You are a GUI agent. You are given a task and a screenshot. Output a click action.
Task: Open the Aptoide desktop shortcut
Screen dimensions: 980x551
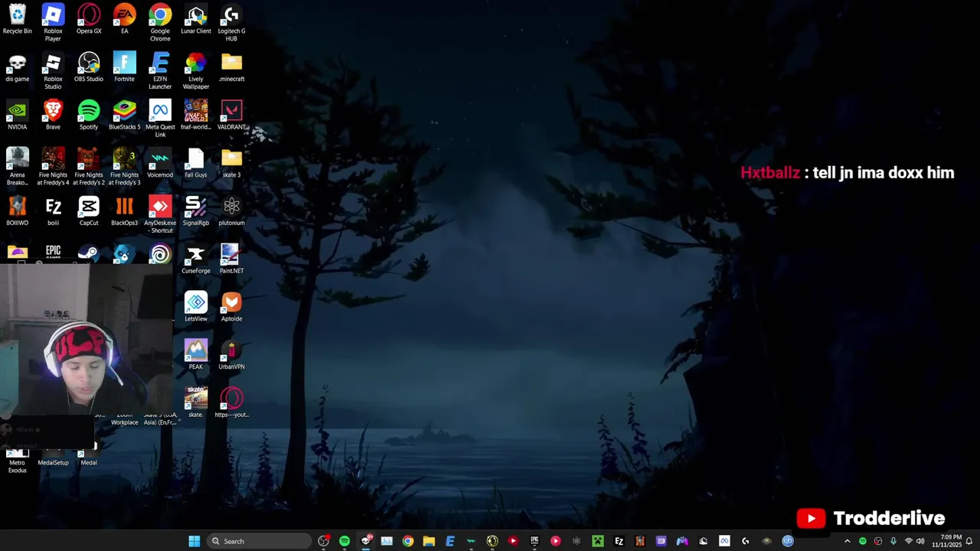coord(231,307)
